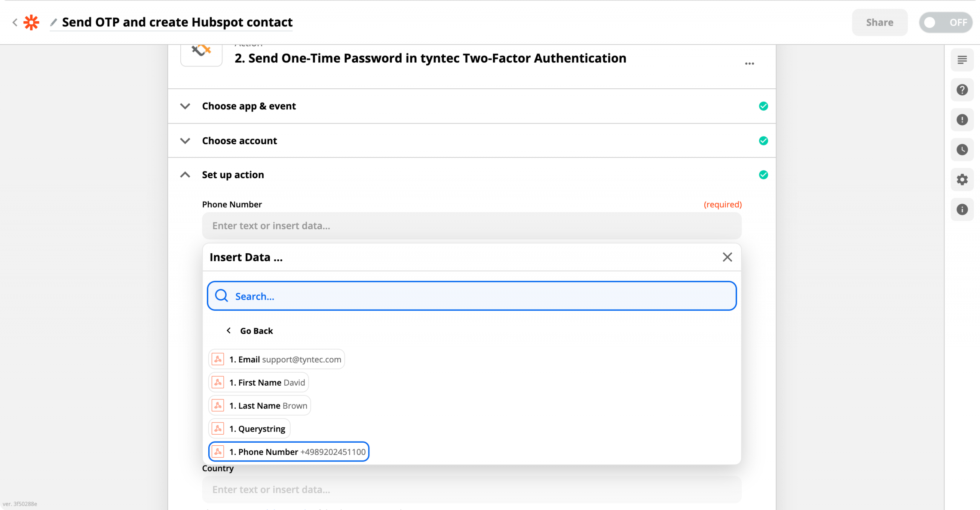Close the Insert Data panel

pyautogui.click(x=727, y=257)
